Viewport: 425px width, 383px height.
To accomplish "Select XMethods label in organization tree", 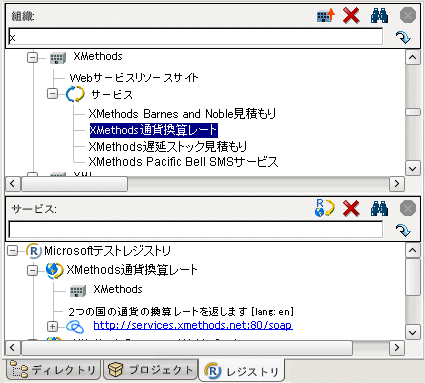I will [x=98, y=56].
